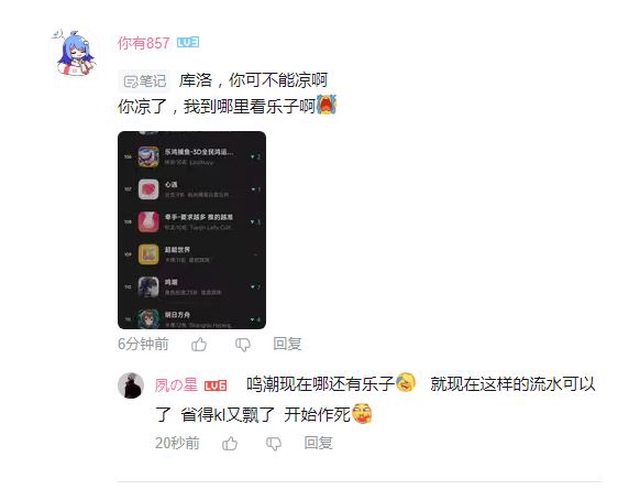Screen dimensions: 640x500
Task: Click the 6分钟前 timestamp
Action: tap(143, 344)
